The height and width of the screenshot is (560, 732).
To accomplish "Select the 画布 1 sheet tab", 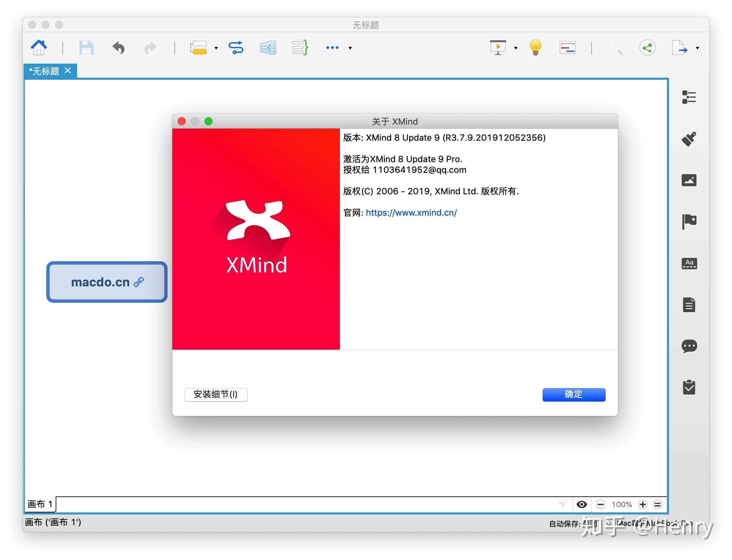I will coord(40,504).
